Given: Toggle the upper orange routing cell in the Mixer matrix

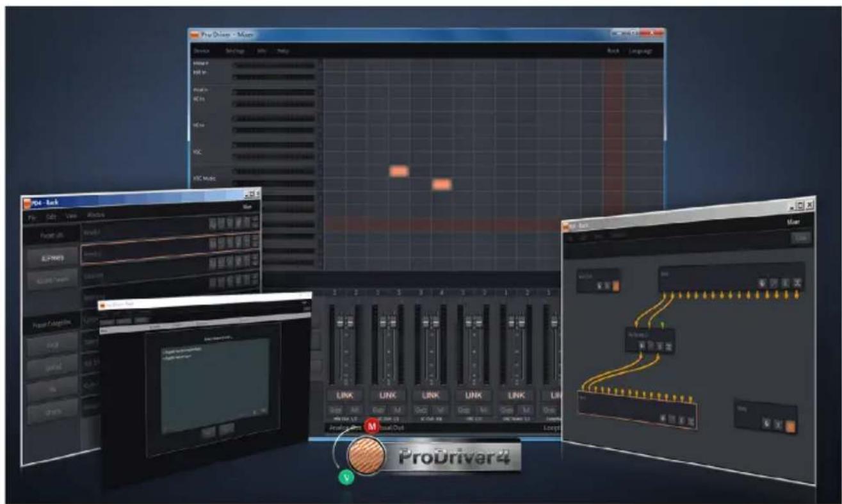Looking at the screenshot, I should click(399, 171).
